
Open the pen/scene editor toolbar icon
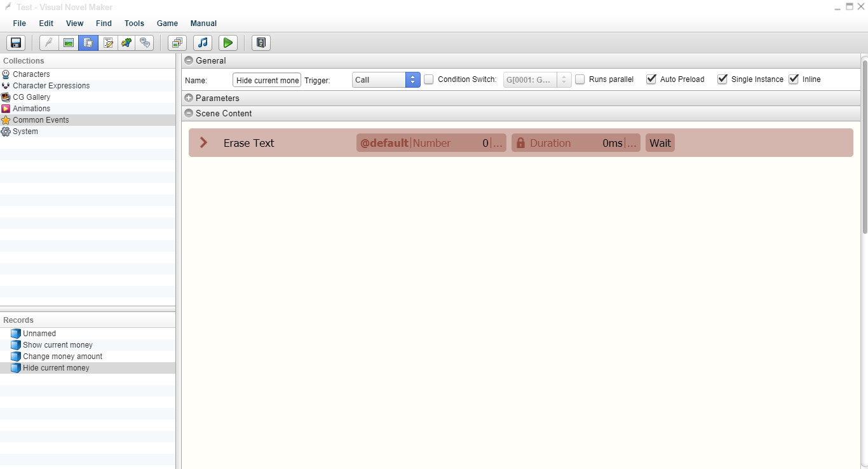49,43
